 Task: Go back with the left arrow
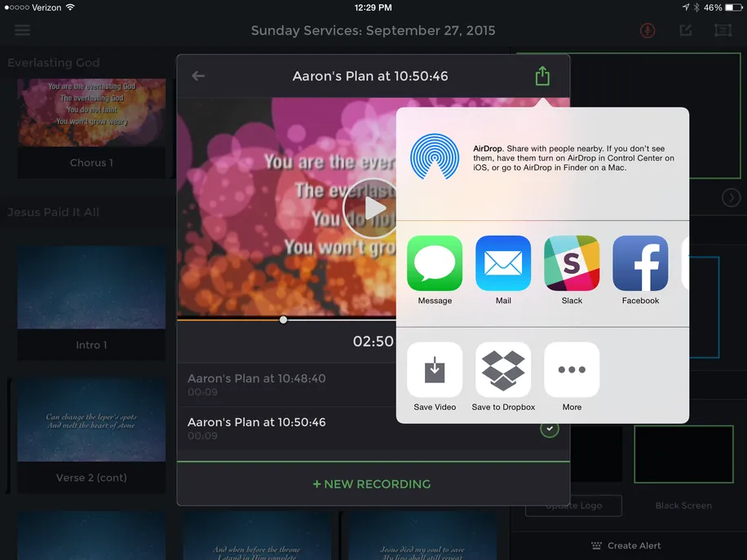[x=198, y=76]
